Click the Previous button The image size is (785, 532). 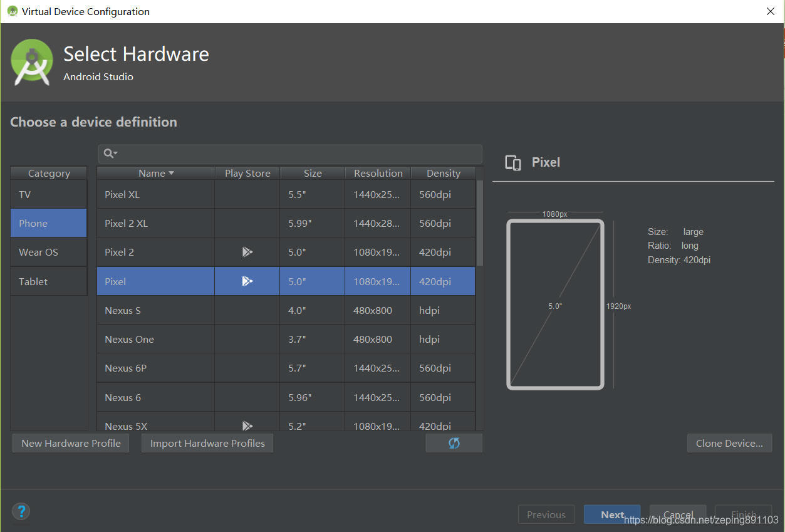coord(546,514)
